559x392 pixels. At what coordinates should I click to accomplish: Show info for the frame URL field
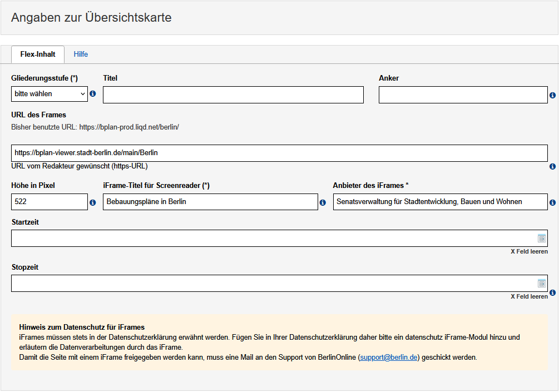[552, 166]
